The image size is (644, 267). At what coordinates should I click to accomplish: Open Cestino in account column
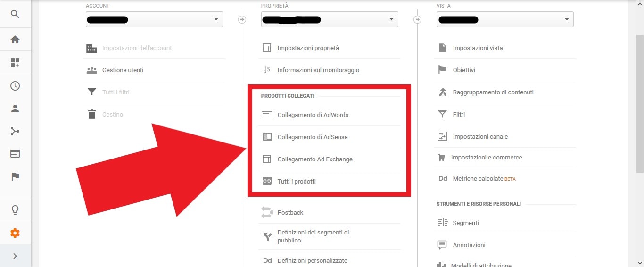pyautogui.click(x=113, y=114)
